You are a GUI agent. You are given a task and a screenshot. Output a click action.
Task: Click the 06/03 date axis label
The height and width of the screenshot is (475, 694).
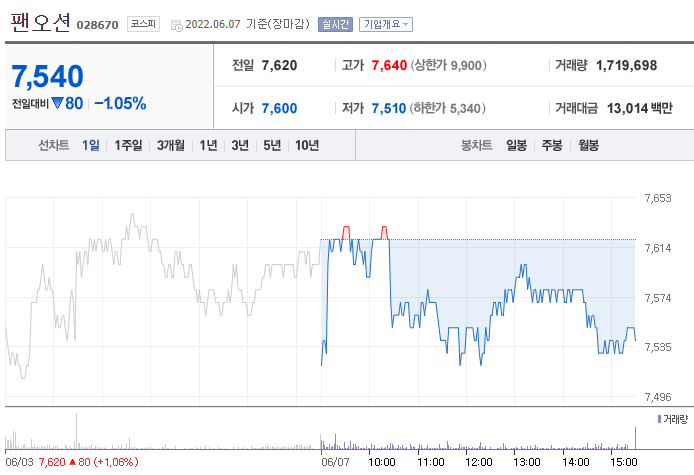[x=19, y=462]
